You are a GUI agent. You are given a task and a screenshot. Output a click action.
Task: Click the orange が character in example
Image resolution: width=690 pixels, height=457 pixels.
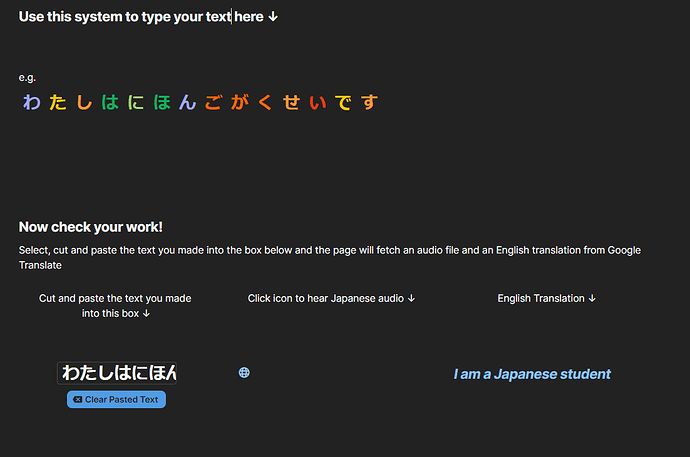pyautogui.click(x=240, y=102)
